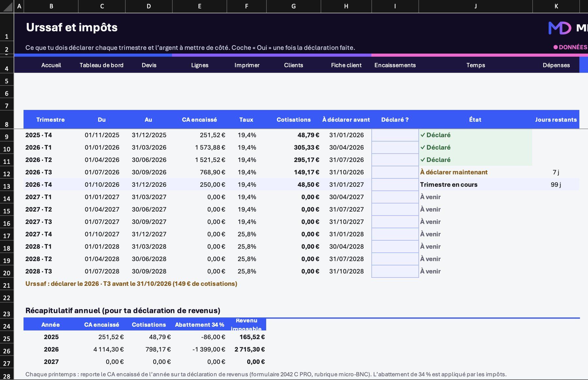Open the Imprimer navigation link

pyautogui.click(x=247, y=65)
